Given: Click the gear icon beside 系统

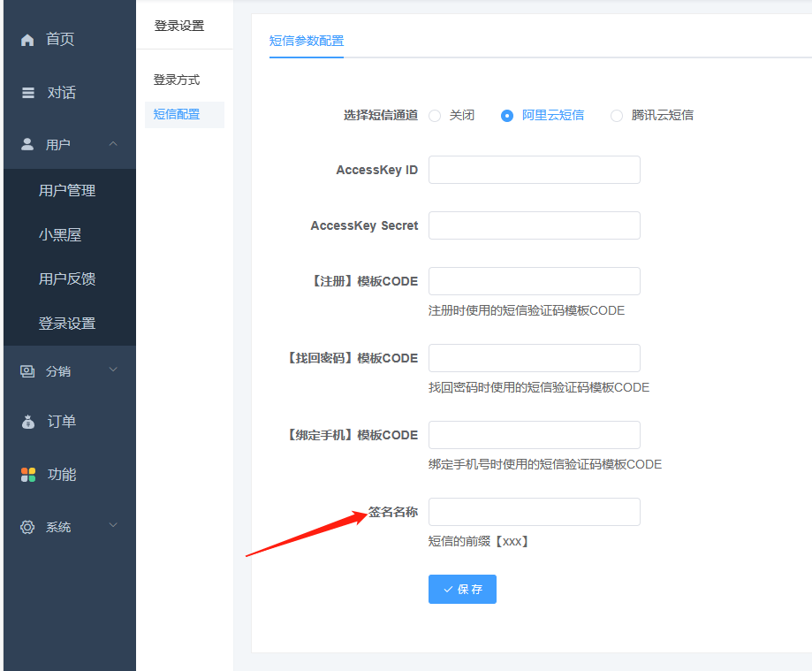Looking at the screenshot, I should (27, 527).
